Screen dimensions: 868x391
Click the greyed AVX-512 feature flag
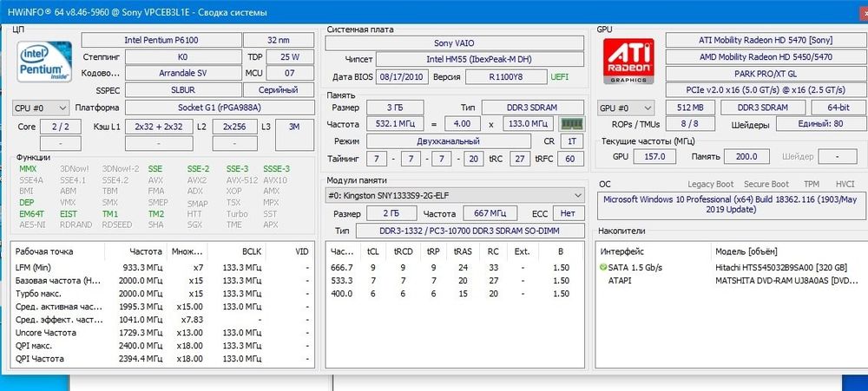(242, 179)
